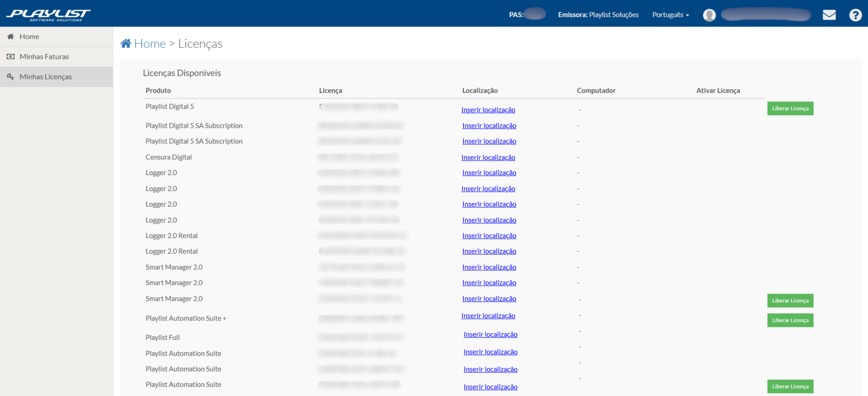Click the Playlist Full product name
868x396 pixels.
click(x=163, y=337)
